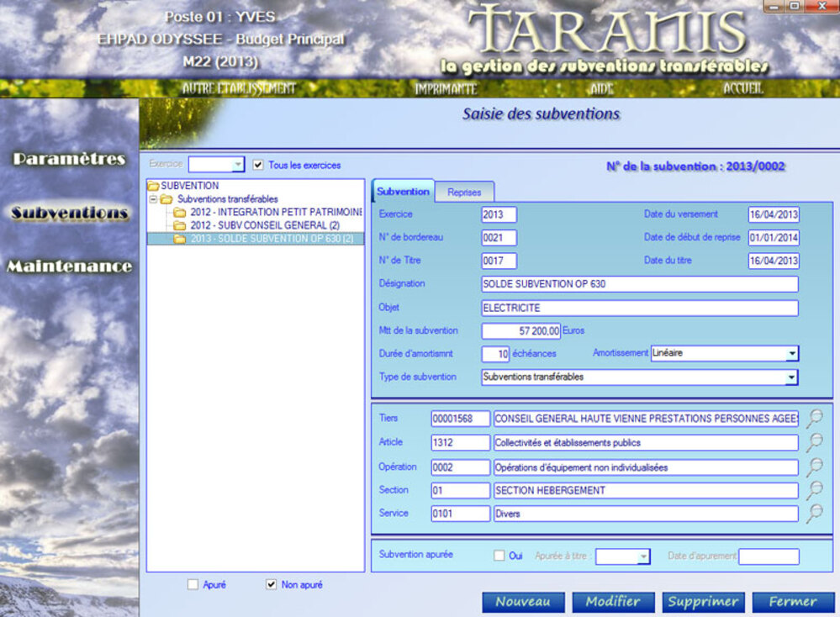The image size is (840, 617).
Task: Enable the Apuré filter checkbox
Action: tap(193, 584)
